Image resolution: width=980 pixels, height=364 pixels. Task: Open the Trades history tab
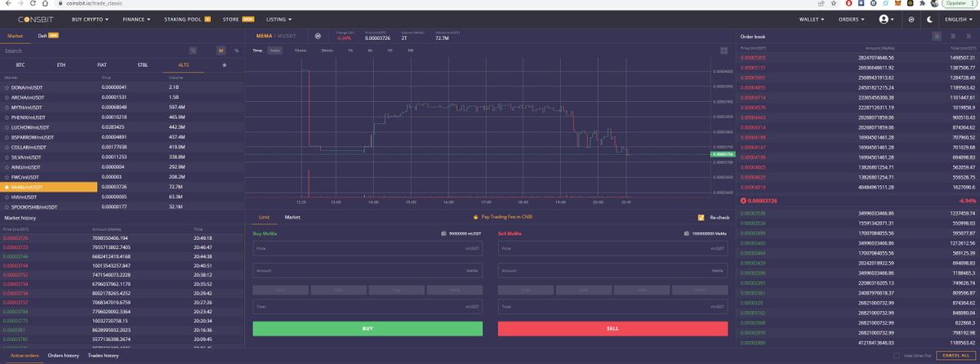pos(103,356)
